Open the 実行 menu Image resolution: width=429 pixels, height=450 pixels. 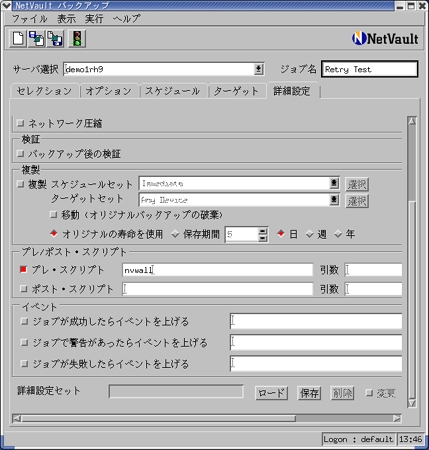pos(94,19)
